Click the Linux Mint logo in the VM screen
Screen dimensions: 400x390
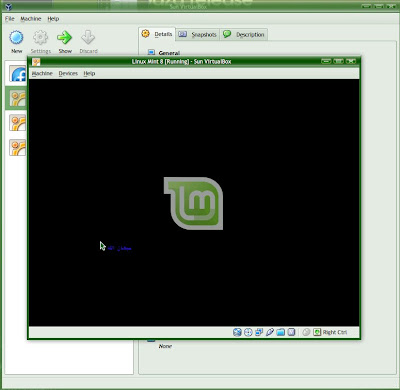click(193, 203)
